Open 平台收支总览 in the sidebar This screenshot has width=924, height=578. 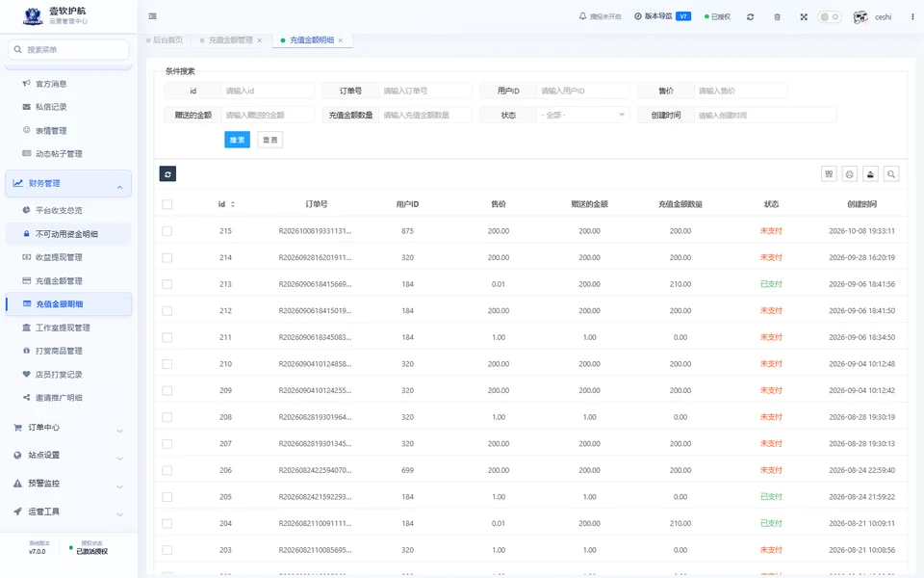click(59, 210)
